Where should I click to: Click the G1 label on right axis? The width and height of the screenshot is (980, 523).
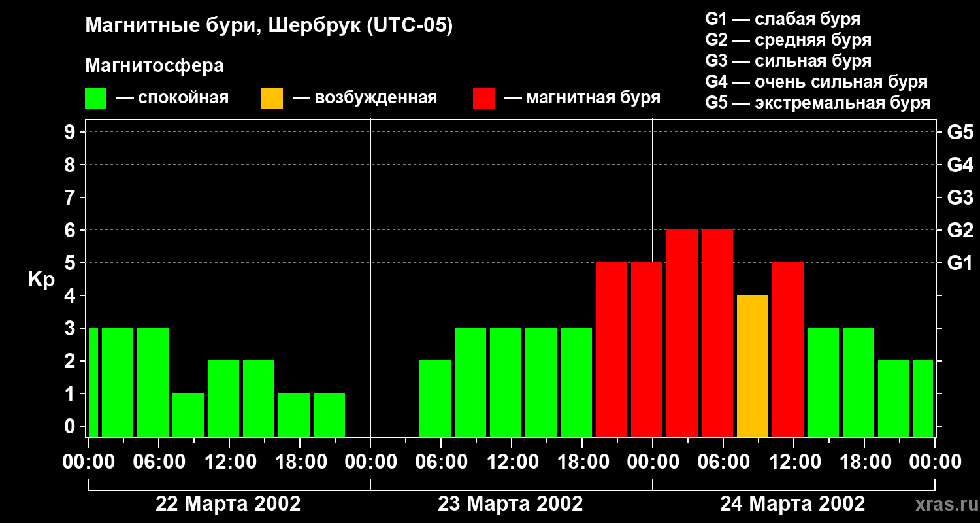(x=960, y=263)
